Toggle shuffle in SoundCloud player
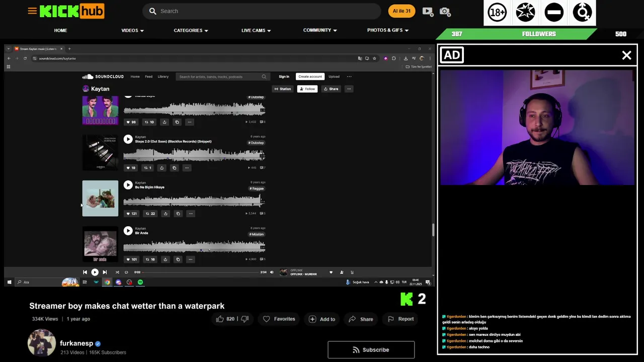 117,272
